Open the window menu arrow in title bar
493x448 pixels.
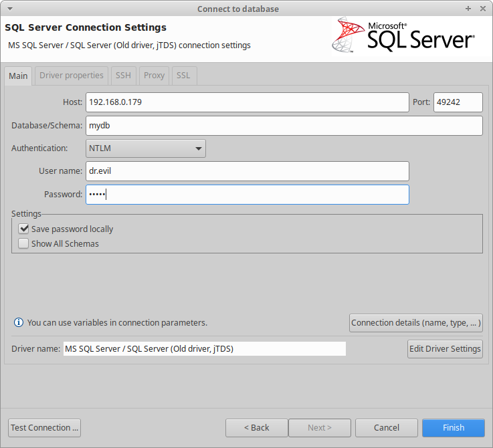click(x=10, y=9)
